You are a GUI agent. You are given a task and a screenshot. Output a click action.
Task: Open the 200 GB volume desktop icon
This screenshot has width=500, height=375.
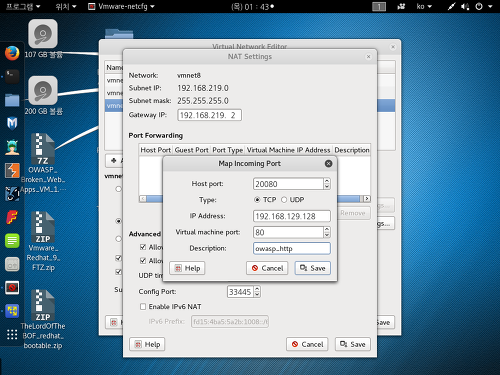click(43, 96)
